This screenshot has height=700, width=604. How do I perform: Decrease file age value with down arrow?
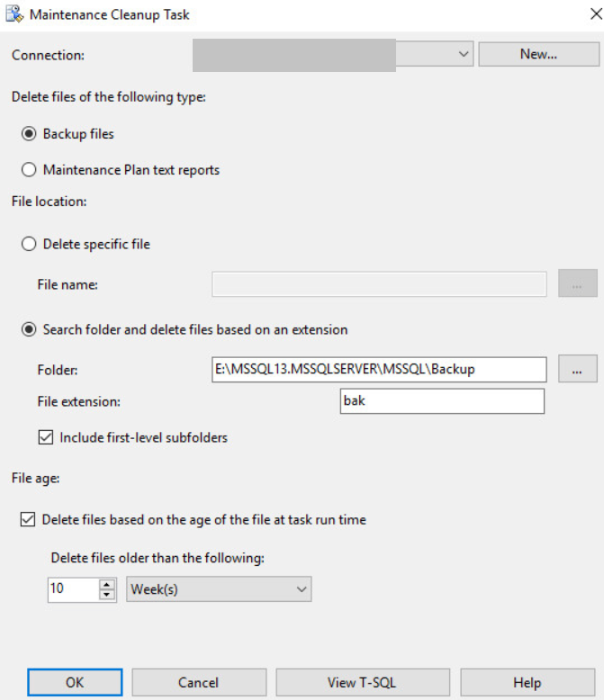(107, 595)
